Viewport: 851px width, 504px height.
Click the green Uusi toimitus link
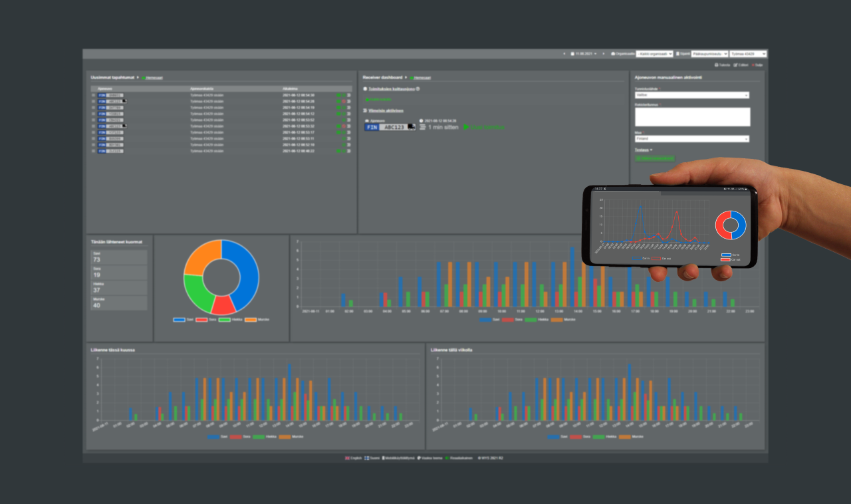tap(484, 127)
